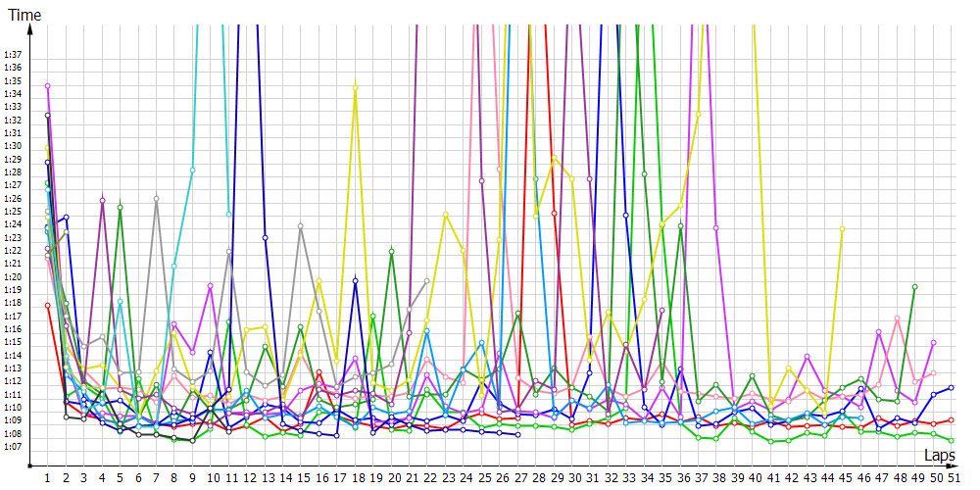Screen dimensions: 980x490
Task: Select the pink peak point at lap 48
Action: (897, 318)
